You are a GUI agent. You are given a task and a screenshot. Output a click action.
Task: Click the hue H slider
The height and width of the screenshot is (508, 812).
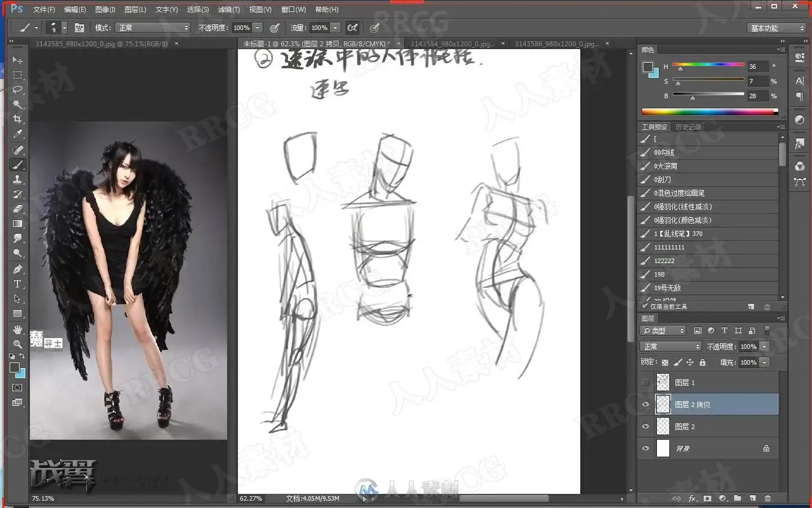pos(708,65)
